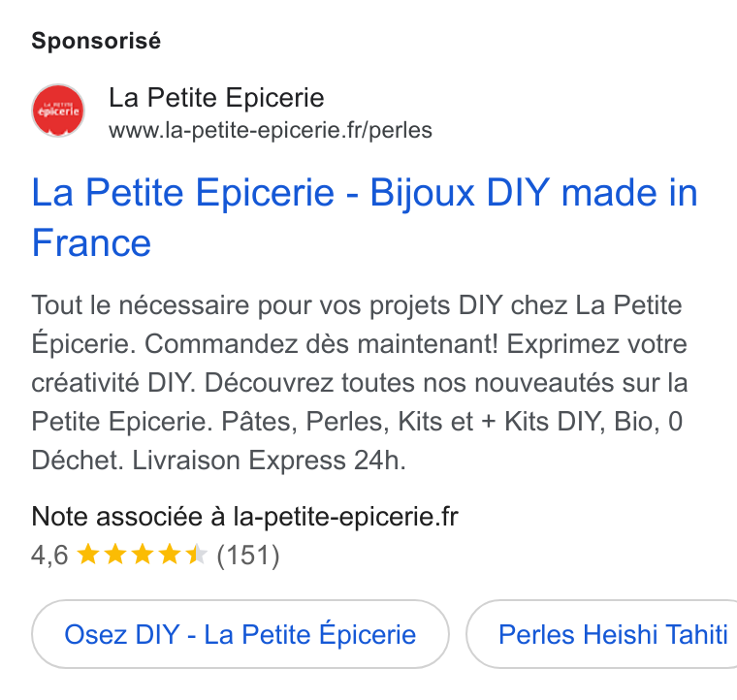Viewport: 737px width, 700px height.
Task: Click the first gold rating star
Action: pyautogui.click(x=88, y=555)
